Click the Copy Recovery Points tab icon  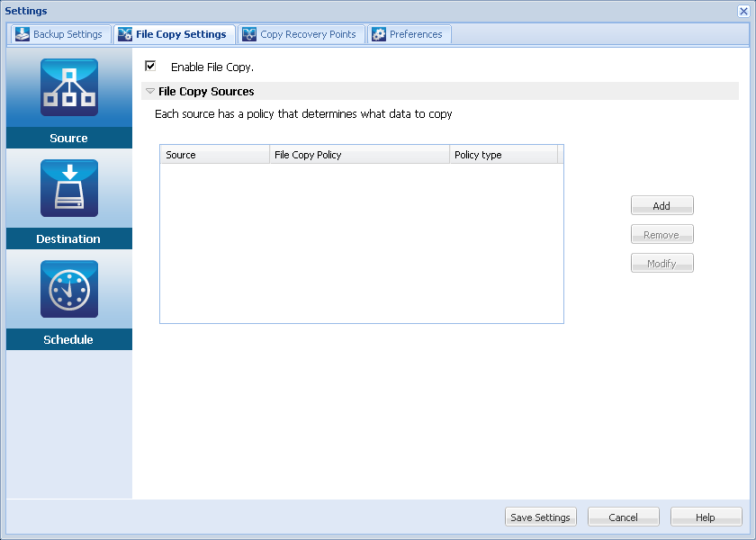click(248, 34)
